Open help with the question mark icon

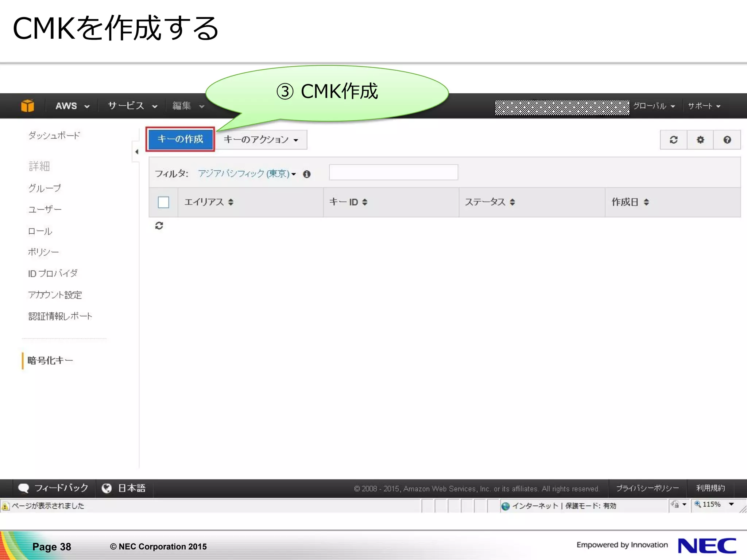pyautogui.click(x=727, y=140)
